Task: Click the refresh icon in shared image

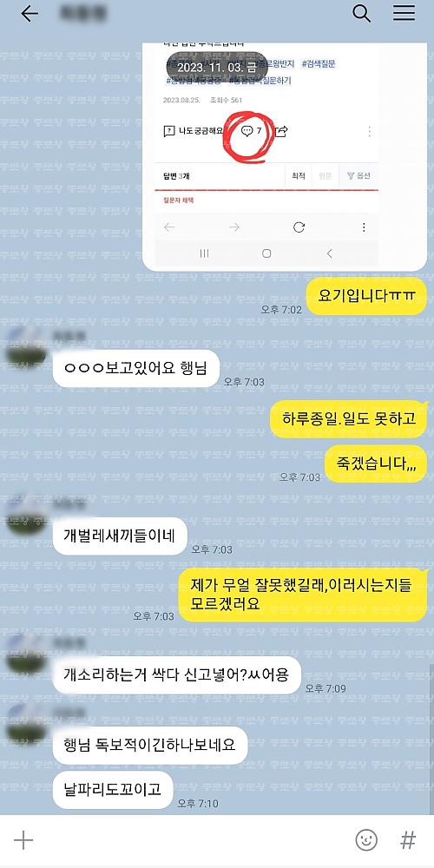Action: click(299, 227)
